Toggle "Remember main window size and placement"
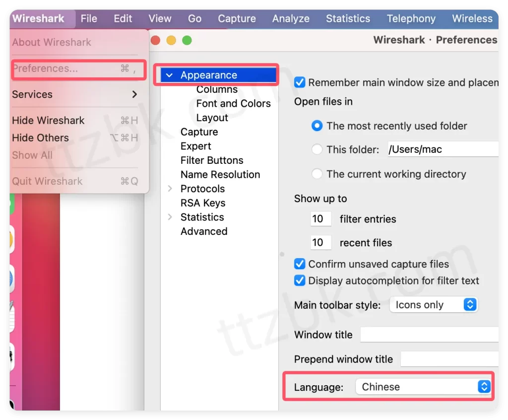Image resolution: width=508 pixels, height=420 pixels. click(300, 82)
